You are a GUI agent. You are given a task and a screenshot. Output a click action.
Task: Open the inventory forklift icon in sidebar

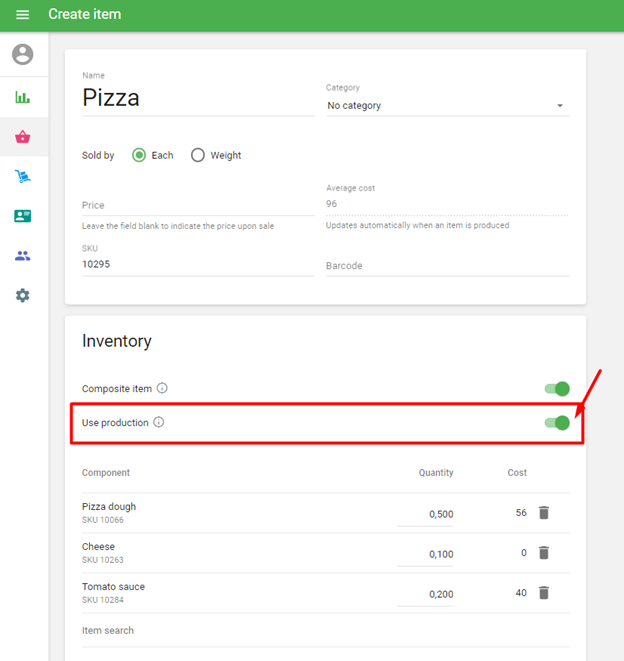click(22, 176)
